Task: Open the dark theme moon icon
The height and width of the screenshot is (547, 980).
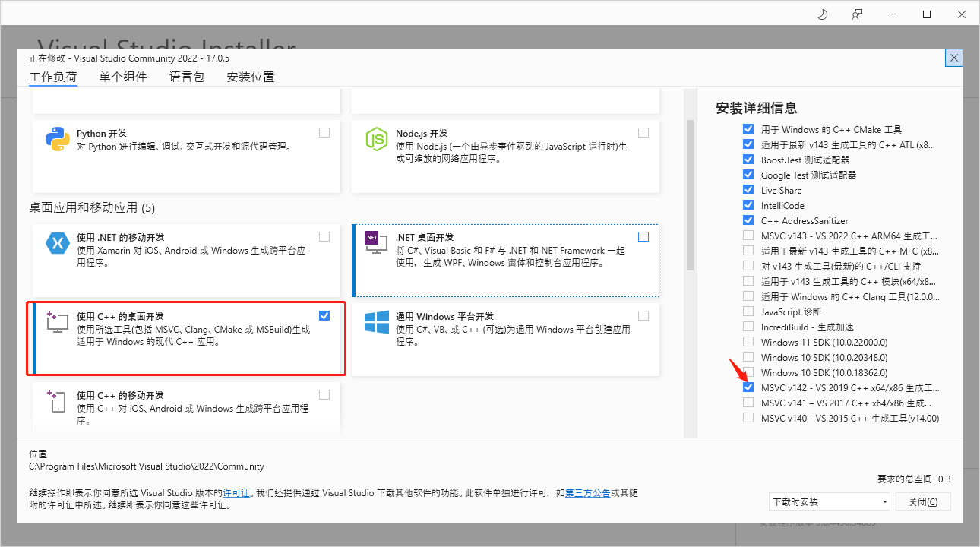Action: pos(822,14)
